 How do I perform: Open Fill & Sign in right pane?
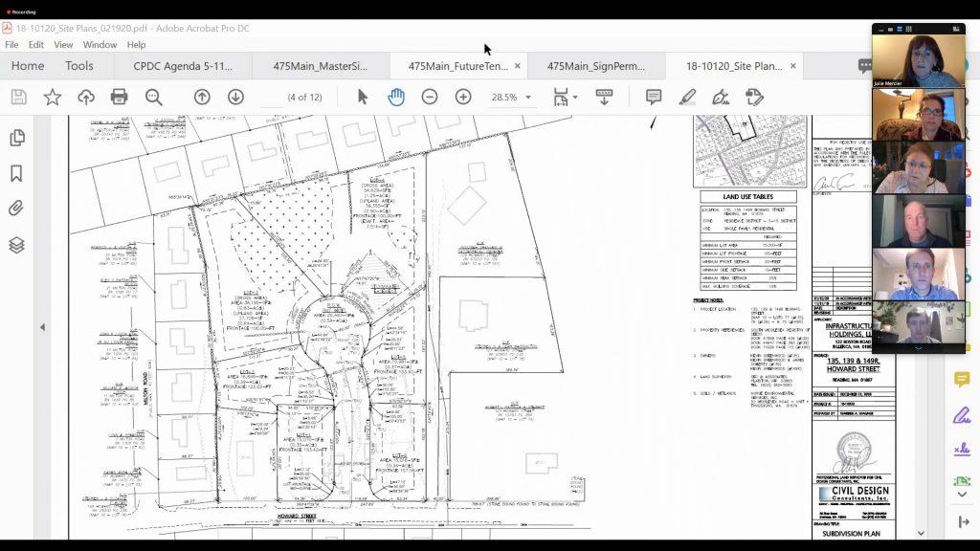(x=962, y=415)
